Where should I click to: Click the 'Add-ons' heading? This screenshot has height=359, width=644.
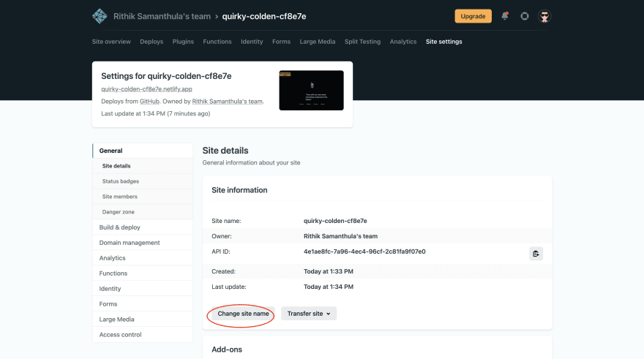coord(227,349)
